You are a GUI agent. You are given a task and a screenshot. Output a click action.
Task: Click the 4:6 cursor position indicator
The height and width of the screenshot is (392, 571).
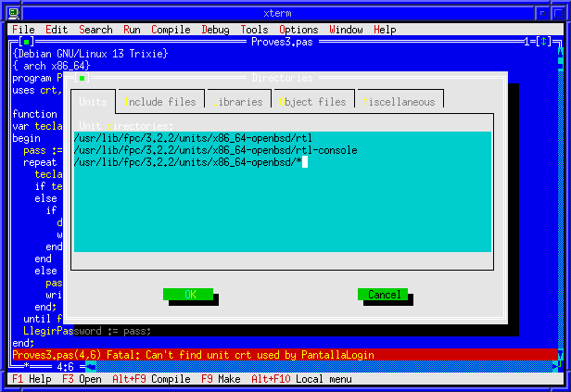tap(65, 367)
